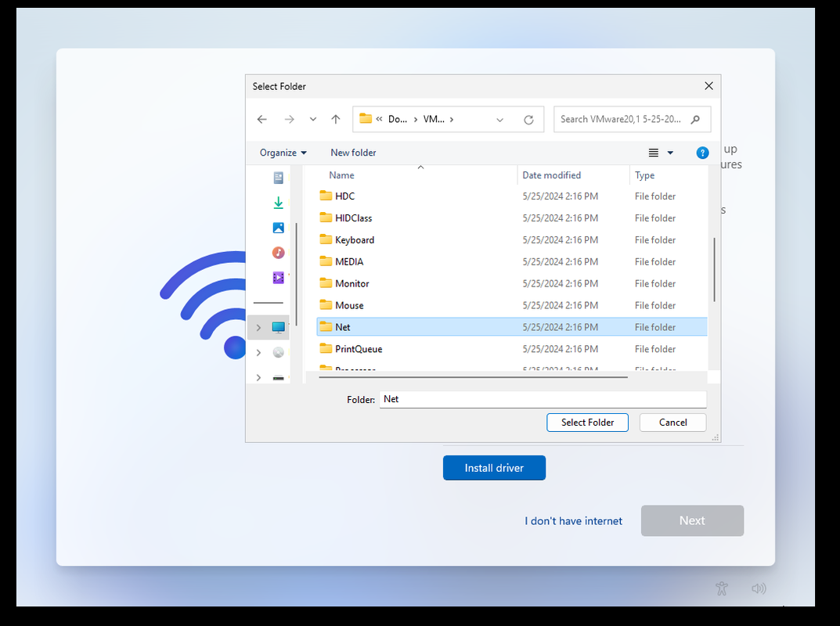Select Videos in the navigation pane
This screenshot has height=626, width=840.
pos(278,277)
